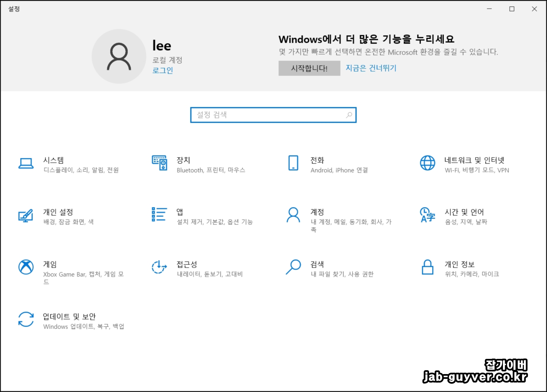Click the 디스플레이, 소리, 알림, 전원 description
Viewport: 547px width, 392px height.
81,170
